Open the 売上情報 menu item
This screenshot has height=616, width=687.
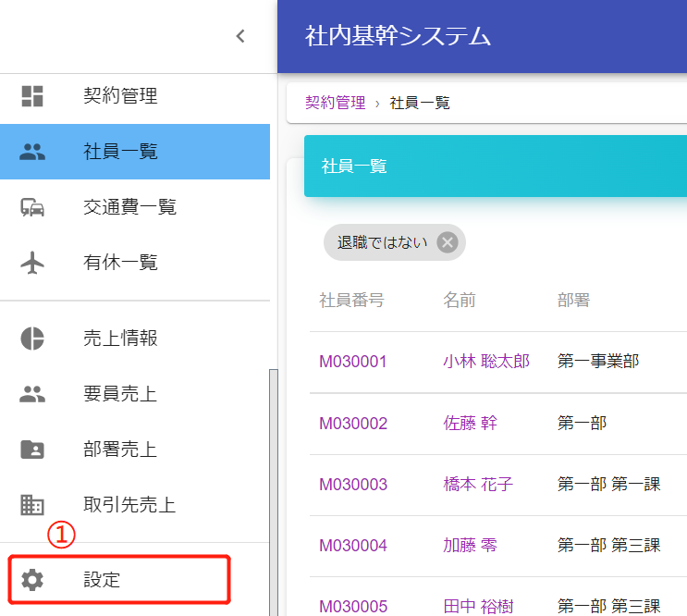point(120,339)
